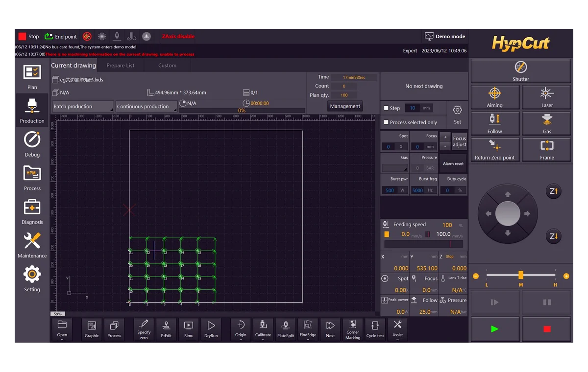Image resolution: width=588 pixels, height=372 pixels.
Task: Expand the Open file menu
Action: [62, 329]
